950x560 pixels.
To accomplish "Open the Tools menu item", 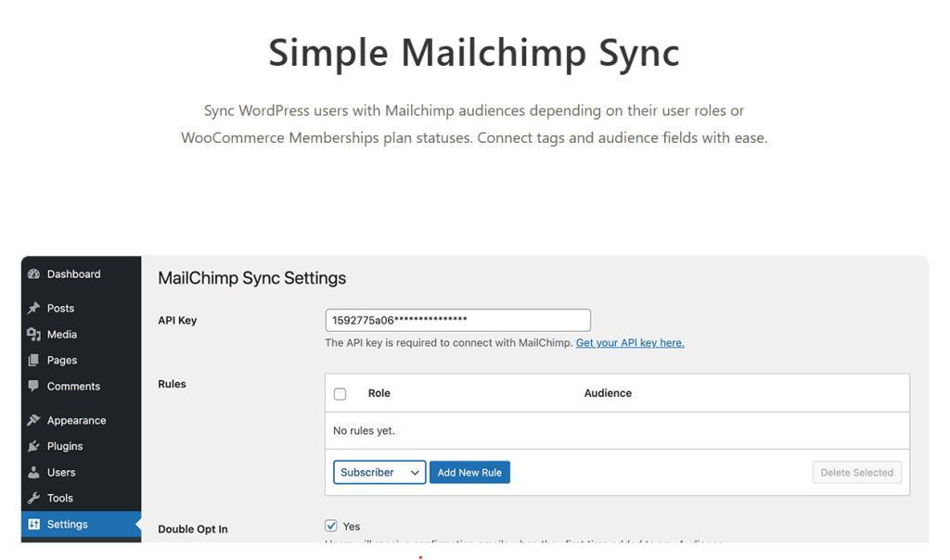I will coord(60,499).
